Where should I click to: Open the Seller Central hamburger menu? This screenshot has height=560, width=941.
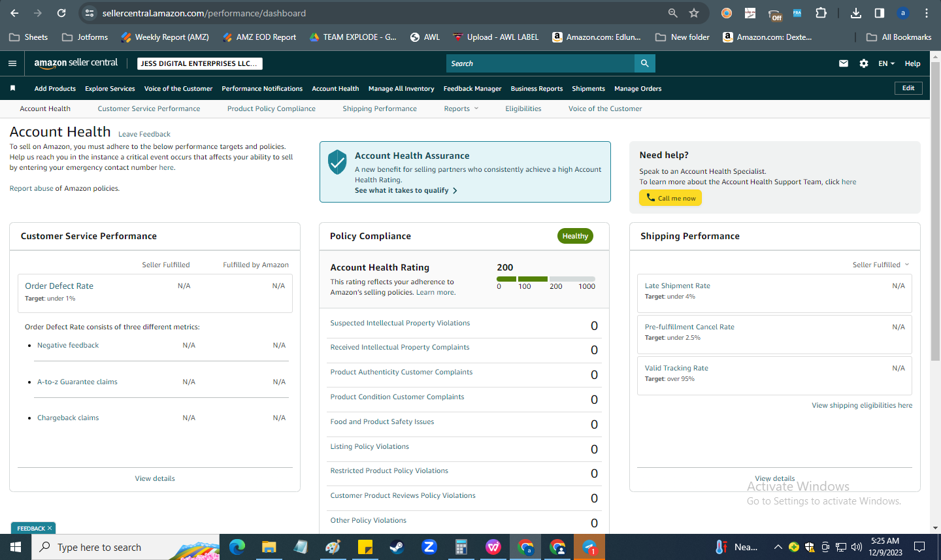[x=12, y=63]
